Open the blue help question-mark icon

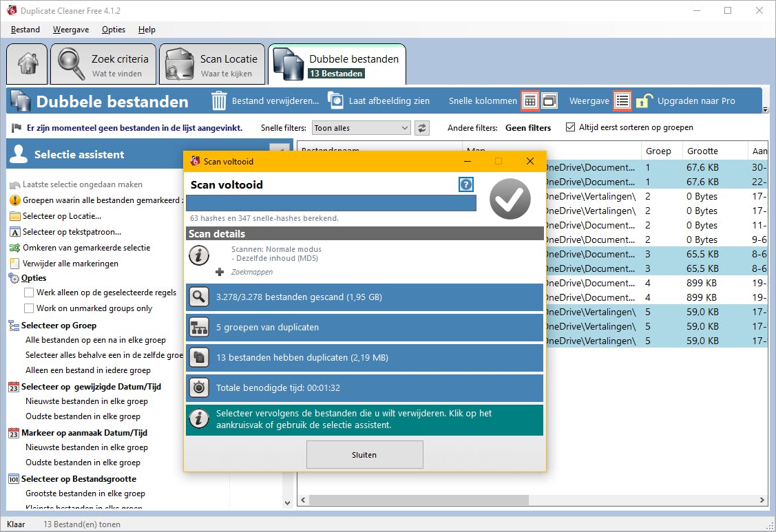click(466, 184)
